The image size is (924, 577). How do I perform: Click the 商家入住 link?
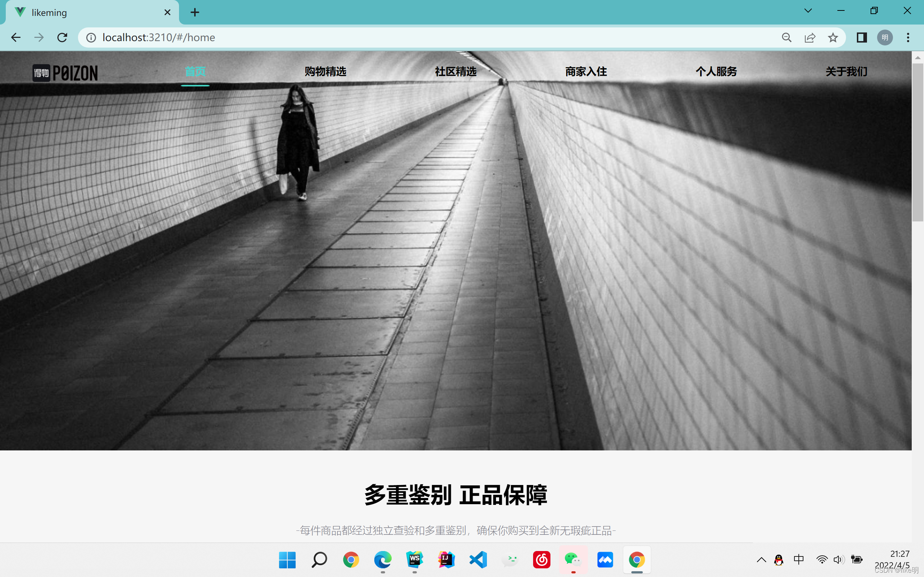click(585, 71)
